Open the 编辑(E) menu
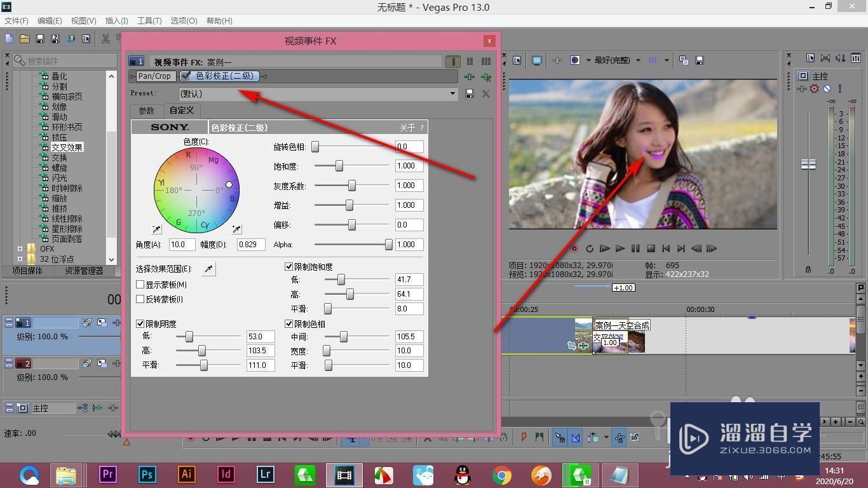 [x=50, y=21]
